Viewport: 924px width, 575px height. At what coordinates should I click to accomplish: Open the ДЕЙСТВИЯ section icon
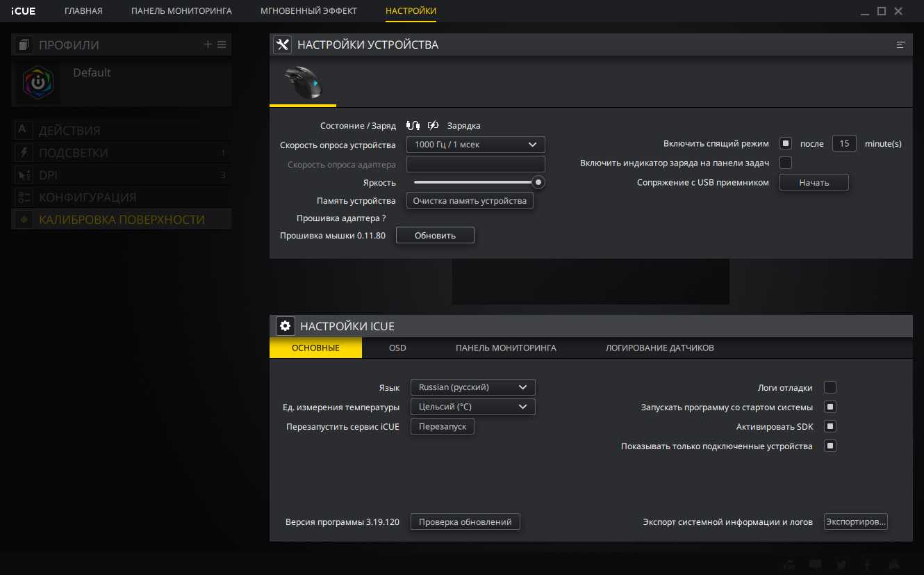(22, 130)
